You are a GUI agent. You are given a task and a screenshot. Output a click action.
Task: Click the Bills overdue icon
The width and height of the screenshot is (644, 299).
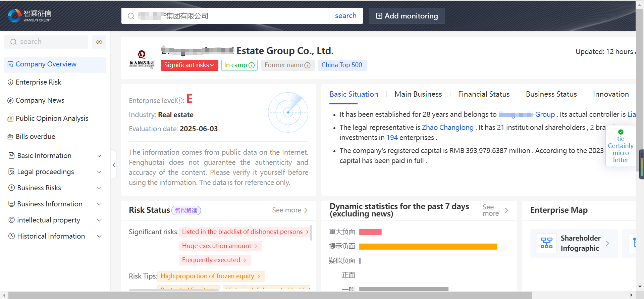tap(10, 137)
